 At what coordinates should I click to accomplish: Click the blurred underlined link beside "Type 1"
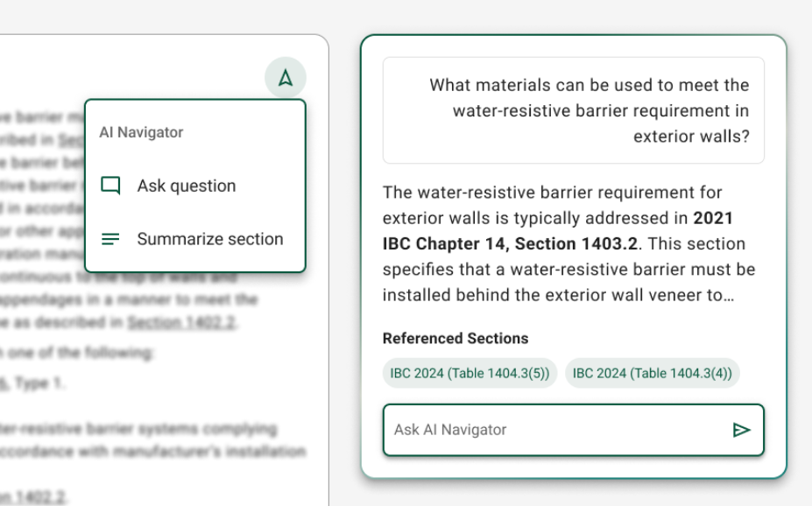pos(4,383)
